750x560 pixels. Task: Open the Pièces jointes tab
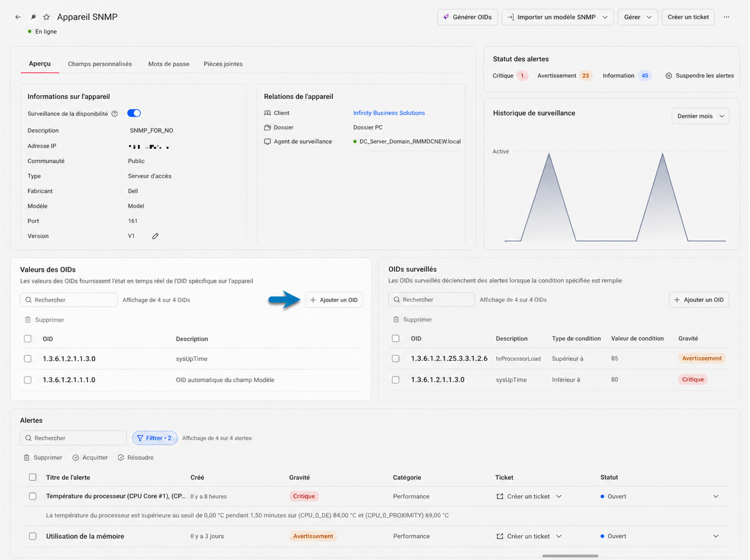223,64
